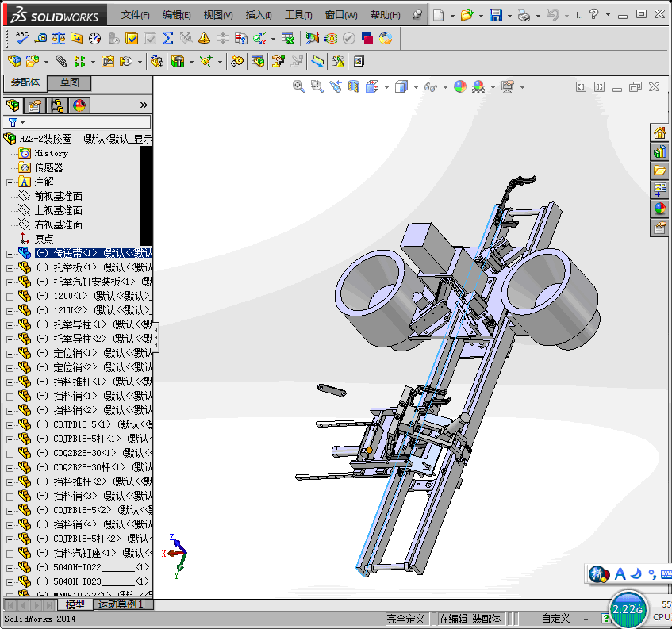Click the IME language A indicator

pyautogui.click(x=620, y=574)
